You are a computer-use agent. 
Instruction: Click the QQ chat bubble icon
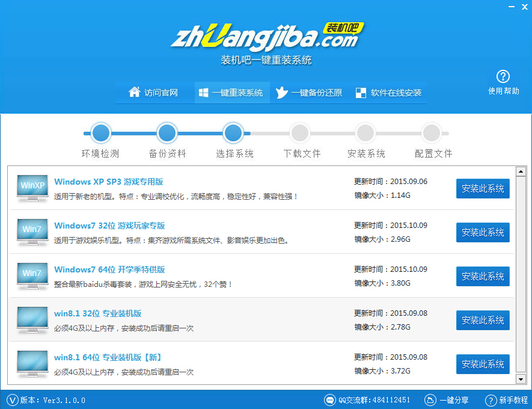[x=330, y=400]
